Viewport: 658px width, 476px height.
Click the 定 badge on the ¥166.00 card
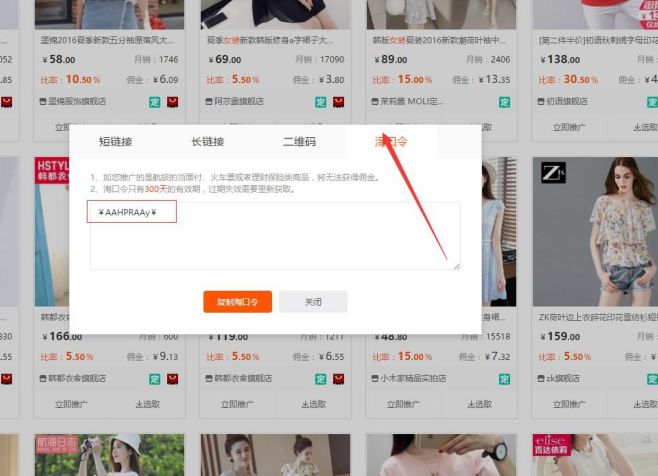155,379
